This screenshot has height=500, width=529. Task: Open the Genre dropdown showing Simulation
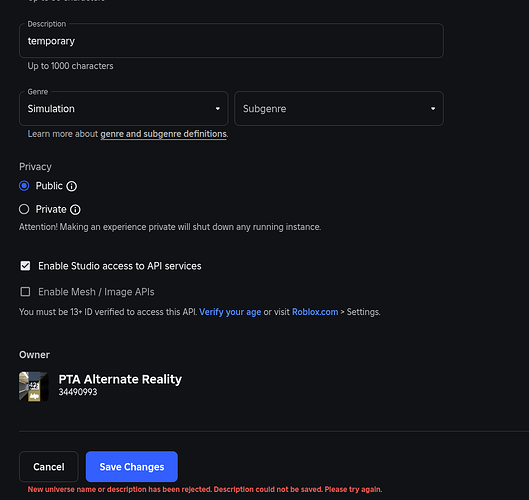(x=124, y=109)
